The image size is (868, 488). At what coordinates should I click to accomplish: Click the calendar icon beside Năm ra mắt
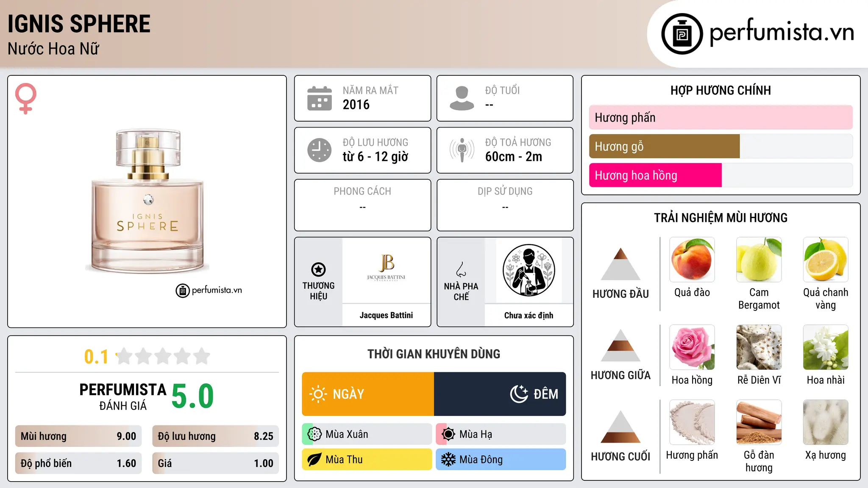(320, 98)
